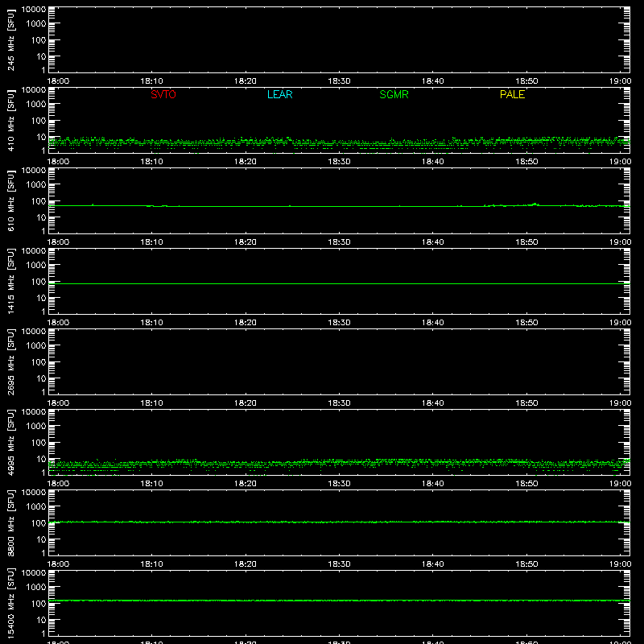Click the 10000 tick label on 15400 MHz axis
The image size is (644, 644).
pyautogui.click(x=34, y=573)
